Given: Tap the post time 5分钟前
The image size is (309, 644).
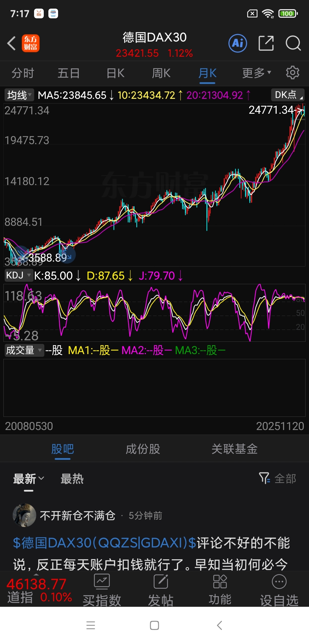Looking at the screenshot, I should coord(145,516).
